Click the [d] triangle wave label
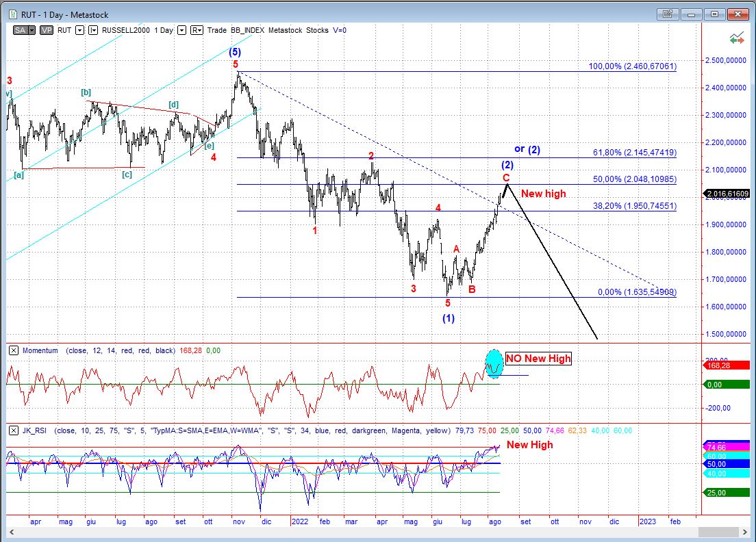The image size is (756, 542). pos(173,105)
